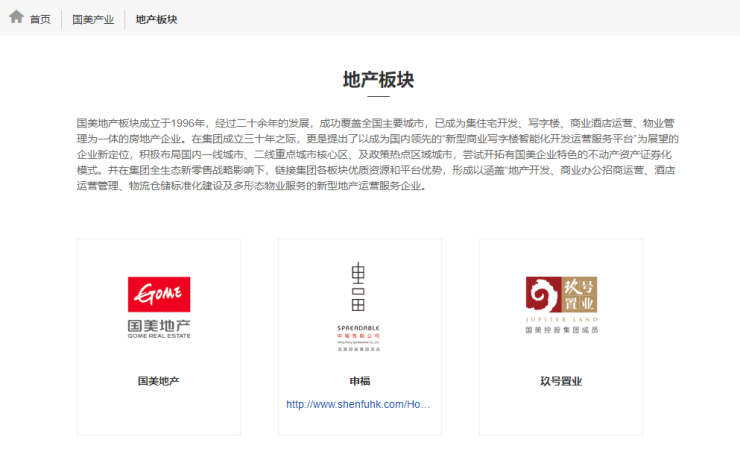Click the gold 玖号置业 seal block
740x472 pixels.
click(x=579, y=294)
